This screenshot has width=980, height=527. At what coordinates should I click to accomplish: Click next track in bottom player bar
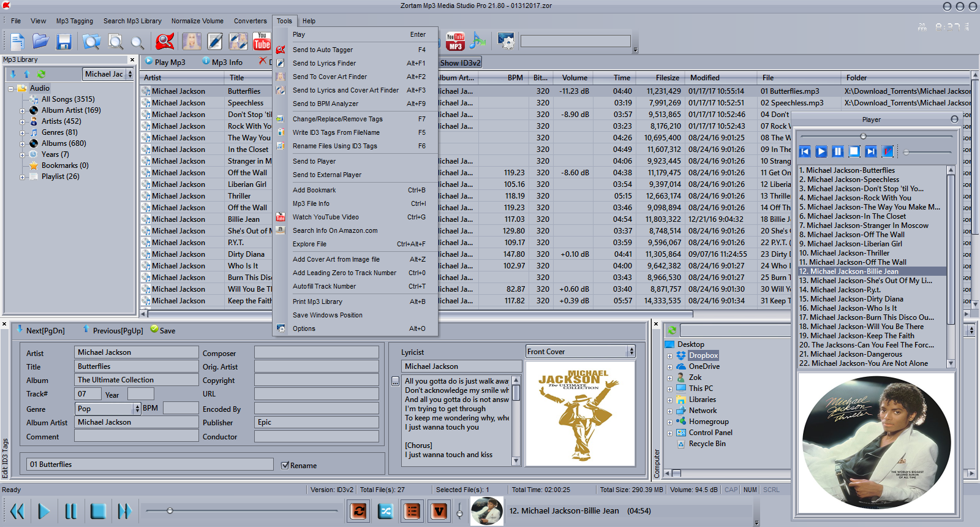(x=125, y=511)
